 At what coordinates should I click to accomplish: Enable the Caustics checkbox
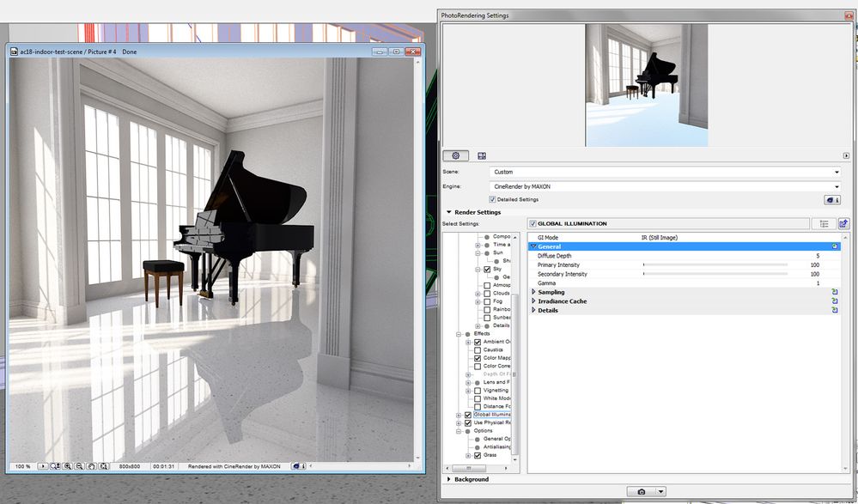coord(478,350)
